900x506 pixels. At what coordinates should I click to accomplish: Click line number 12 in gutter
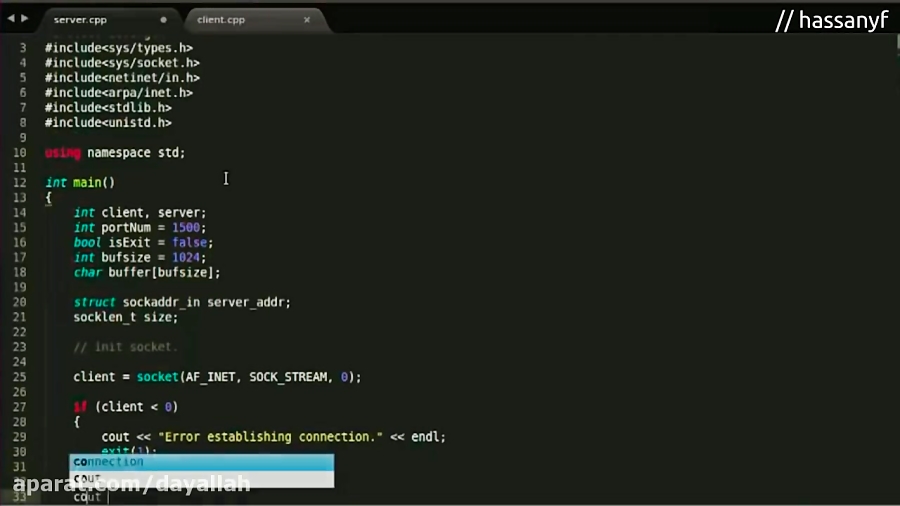coord(20,182)
